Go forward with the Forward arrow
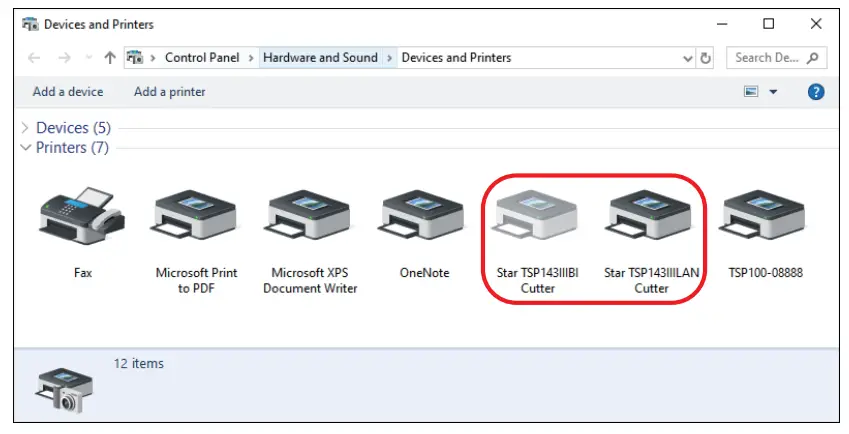This screenshot has width=849, height=434. tap(64, 57)
